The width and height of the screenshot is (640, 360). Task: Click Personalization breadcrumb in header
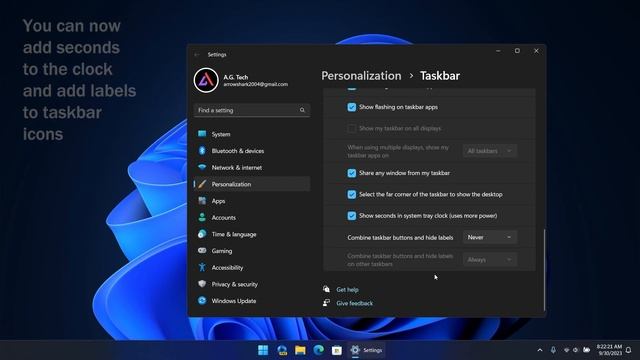361,76
